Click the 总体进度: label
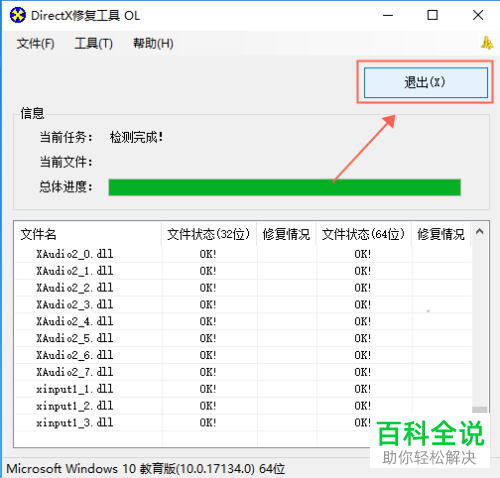Viewport: 500px width, 478px height. pyautogui.click(x=66, y=187)
